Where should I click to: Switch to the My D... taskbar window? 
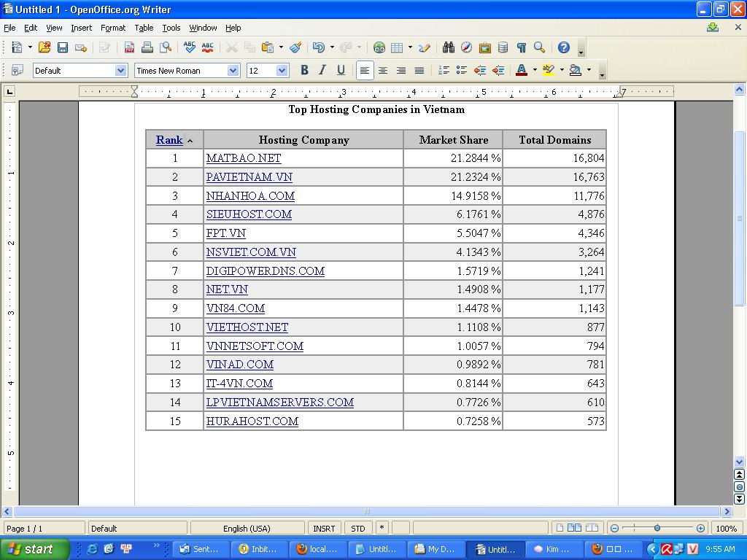(x=436, y=549)
